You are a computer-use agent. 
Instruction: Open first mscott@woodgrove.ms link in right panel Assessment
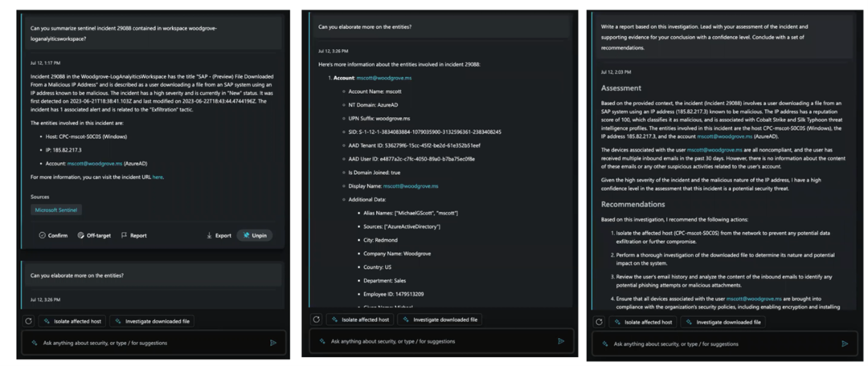click(725, 136)
